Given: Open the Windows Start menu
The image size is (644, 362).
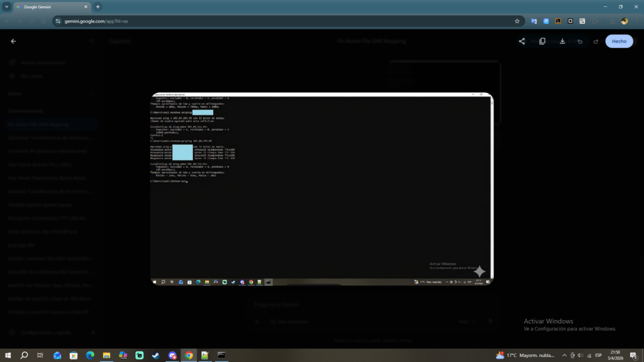Looking at the screenshot, I should click(8, 355).
